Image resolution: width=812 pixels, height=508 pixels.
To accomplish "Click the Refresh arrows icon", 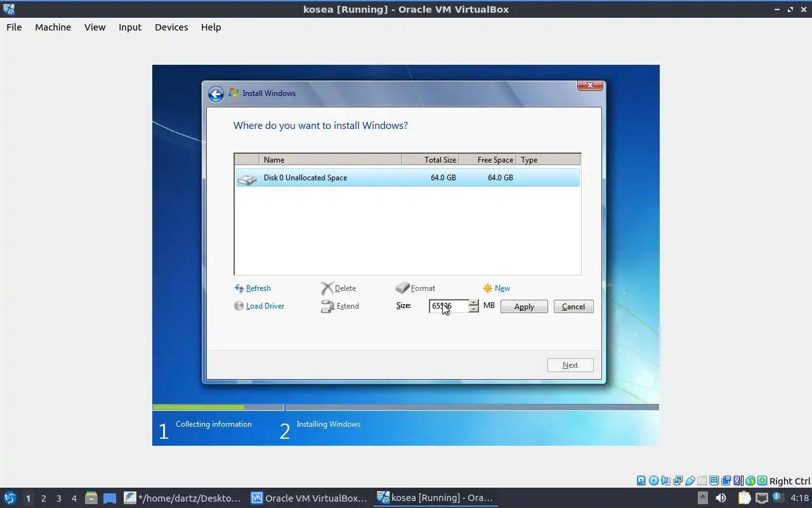I will 239,288.
